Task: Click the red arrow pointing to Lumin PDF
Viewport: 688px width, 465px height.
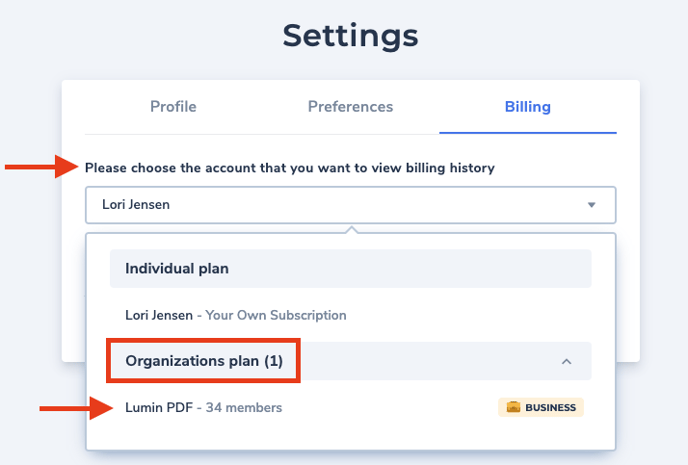Action: point(76,408)
